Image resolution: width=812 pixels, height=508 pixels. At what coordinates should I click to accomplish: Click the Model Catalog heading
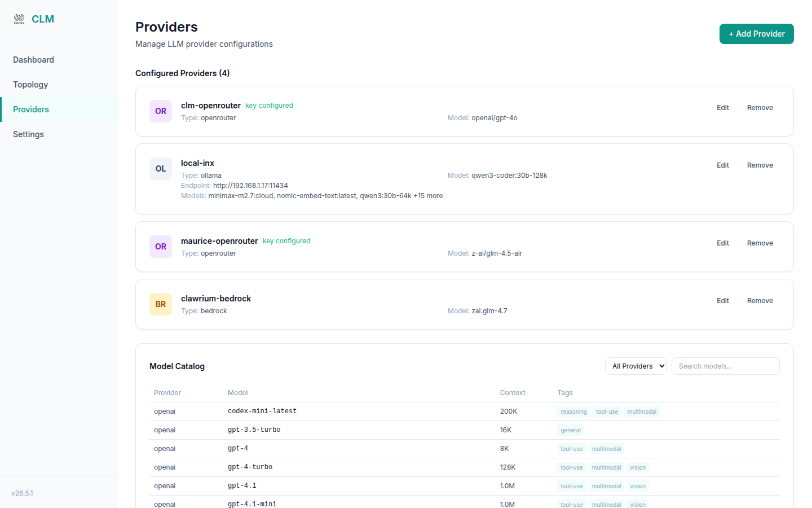(x=177, y=366)
